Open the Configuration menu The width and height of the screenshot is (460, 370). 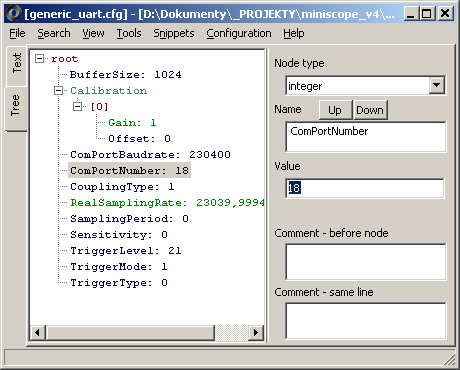coord(239,33)
